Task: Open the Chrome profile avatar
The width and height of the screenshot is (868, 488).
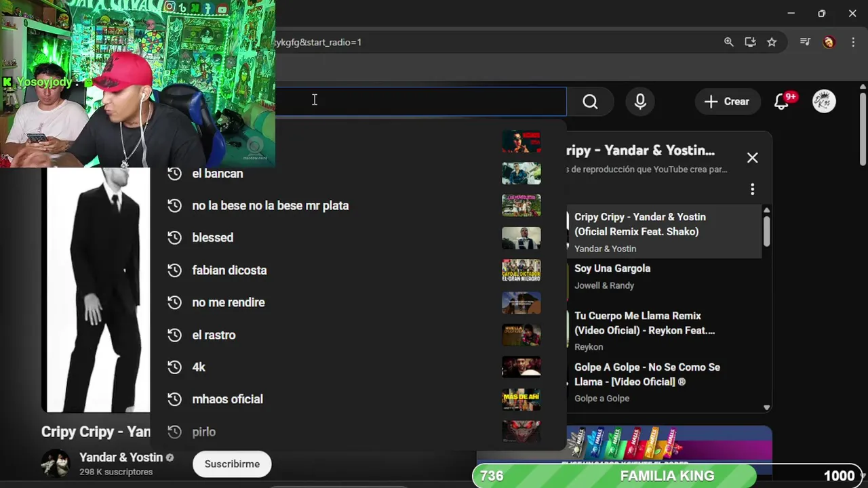Action: click(x=828, y=42)
